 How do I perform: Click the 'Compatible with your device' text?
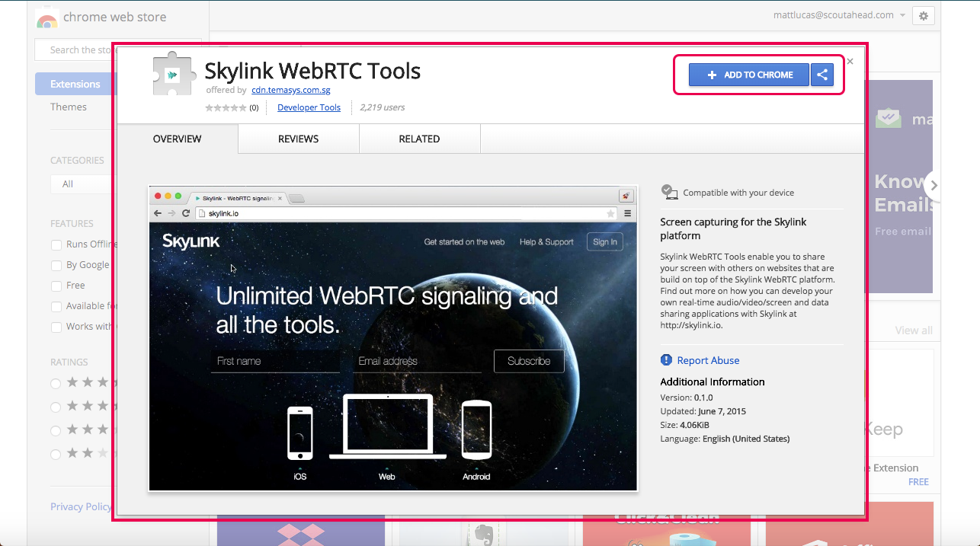click(x=738, y=193)
